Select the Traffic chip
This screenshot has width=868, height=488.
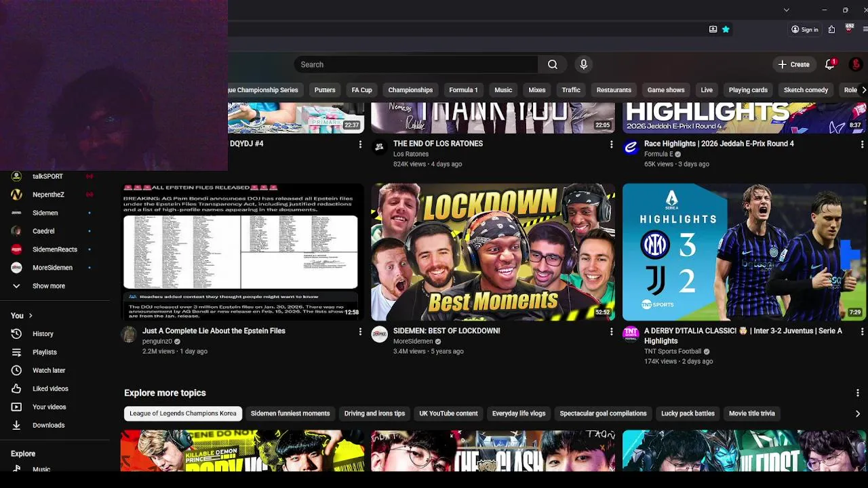click(571, 90)
